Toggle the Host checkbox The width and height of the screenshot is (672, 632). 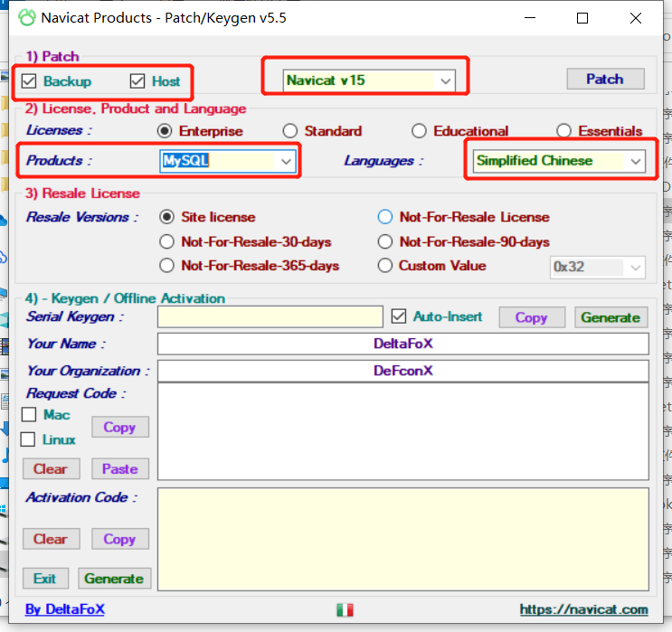click(137, 81)
